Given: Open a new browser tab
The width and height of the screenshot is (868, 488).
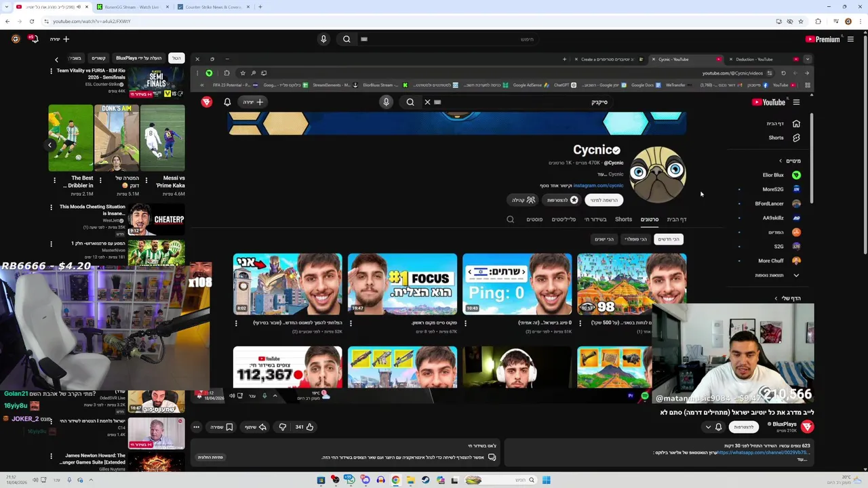Looking at the screenshot, I should (260, 7).
